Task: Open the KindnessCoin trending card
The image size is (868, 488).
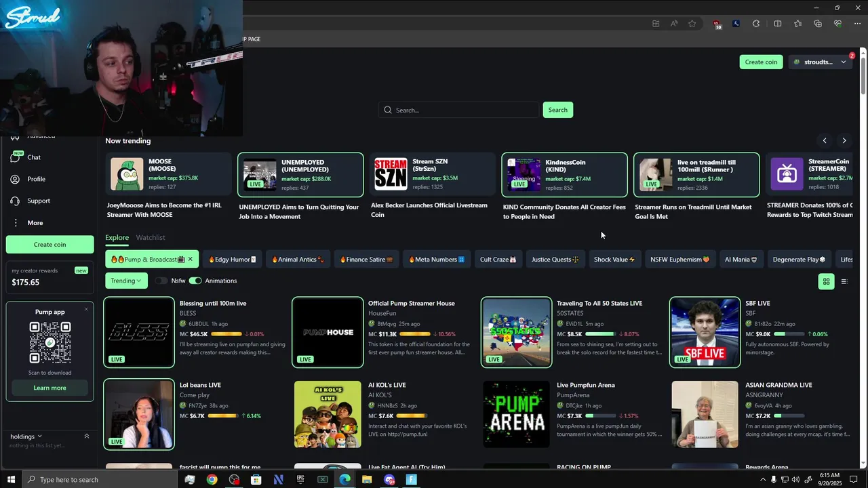Action: point(564,175)
